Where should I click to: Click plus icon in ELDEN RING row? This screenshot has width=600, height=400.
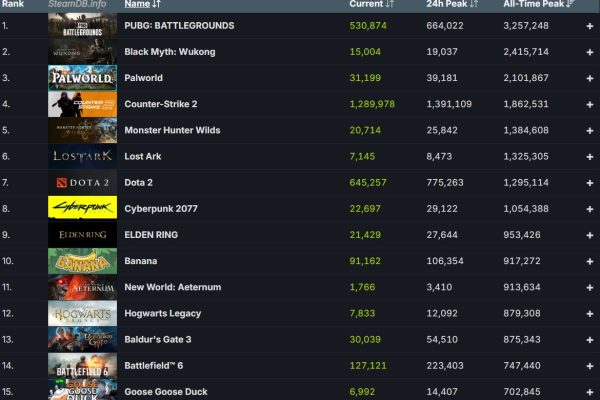click(589, 235)
